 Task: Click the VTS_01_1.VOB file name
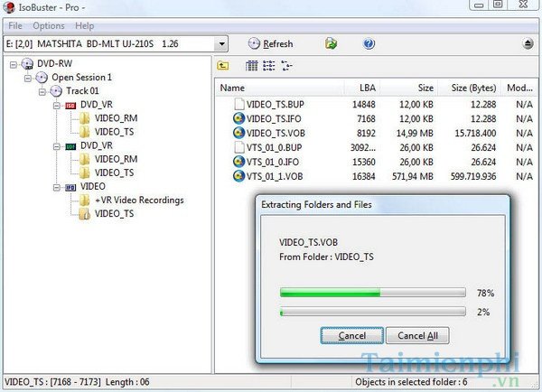pos(275,176)
